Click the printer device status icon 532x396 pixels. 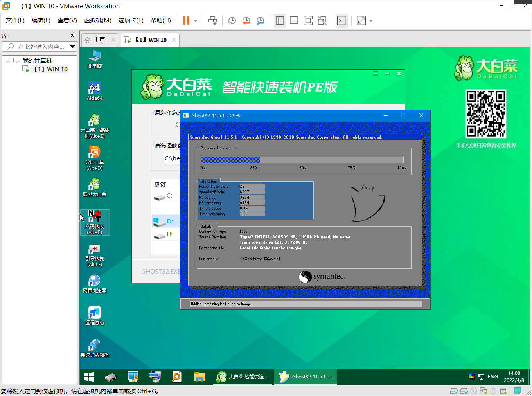point(503,391)
